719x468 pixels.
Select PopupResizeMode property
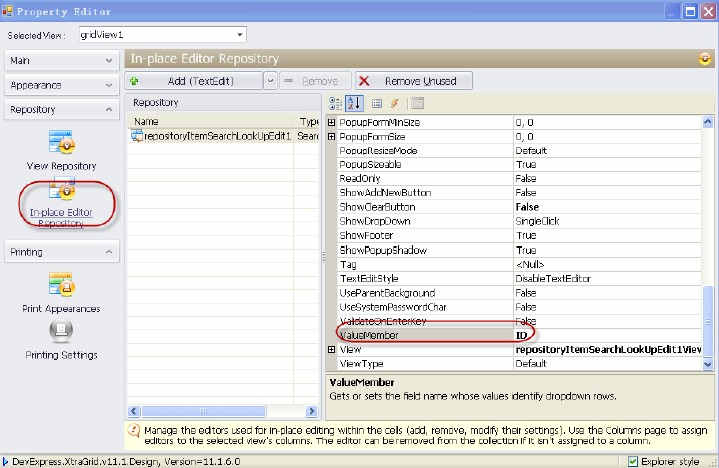point(519,151)
